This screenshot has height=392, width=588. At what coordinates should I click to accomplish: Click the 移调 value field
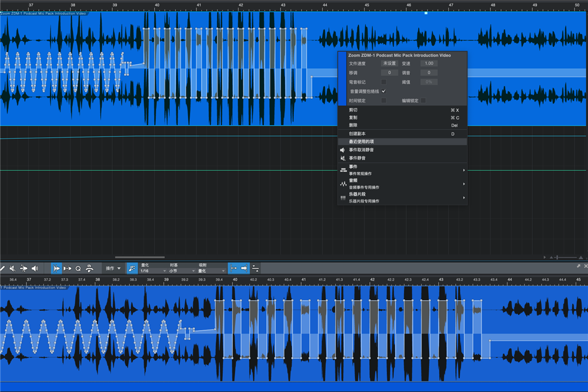point(389,72)
